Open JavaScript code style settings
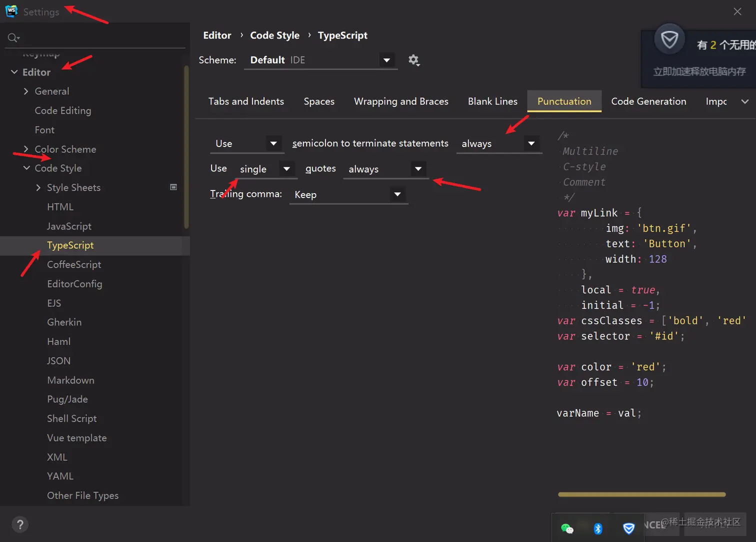Image resolution: width=756 pixels, height=542 pixels. point(69,226)
